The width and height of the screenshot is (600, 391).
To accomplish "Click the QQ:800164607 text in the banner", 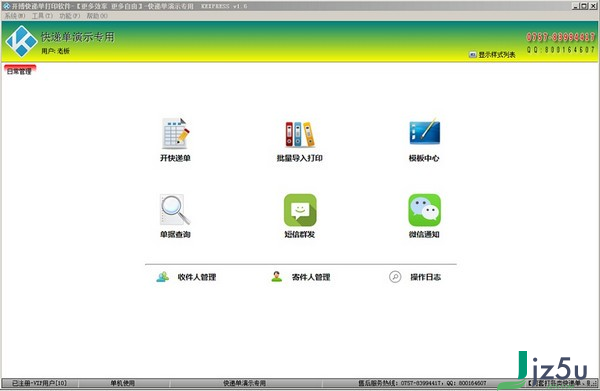I will tap(561, 50).
